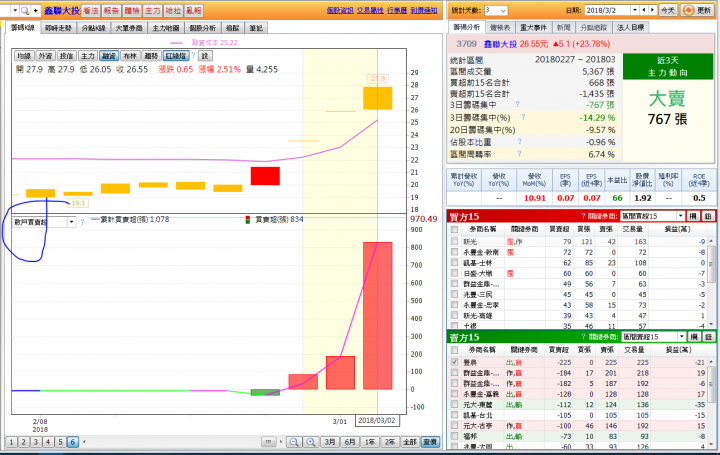Screen dimensions: 720x455
Task: Click question mark next to 佔股本比重
Action: [x=519, y=141]
